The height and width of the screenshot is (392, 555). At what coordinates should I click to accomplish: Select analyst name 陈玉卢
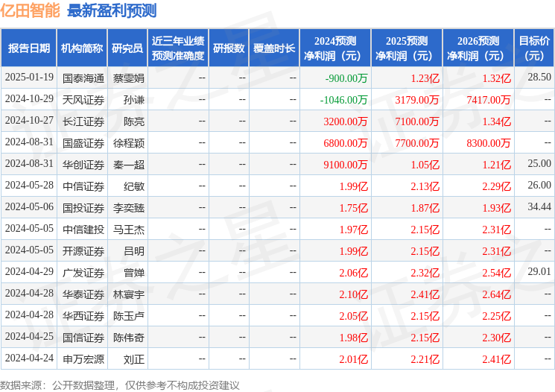tap(128, 316)
